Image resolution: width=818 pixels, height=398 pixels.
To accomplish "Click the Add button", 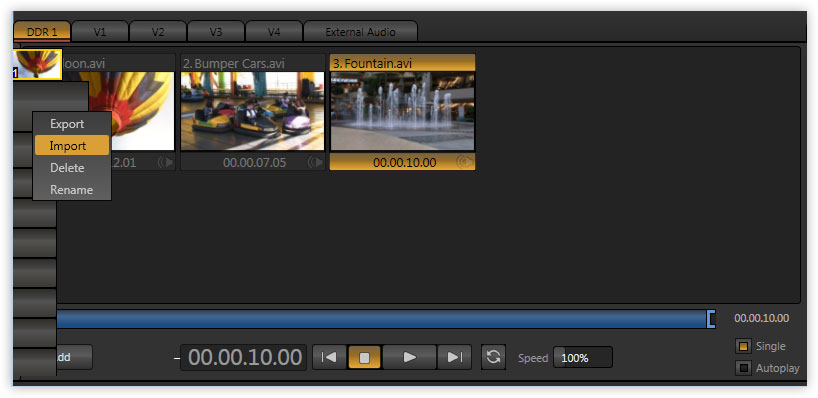I will [x=74, y=357].
